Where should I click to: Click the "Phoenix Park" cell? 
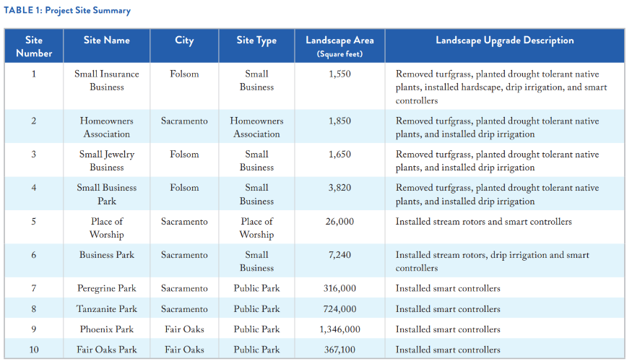coord(106,329)
